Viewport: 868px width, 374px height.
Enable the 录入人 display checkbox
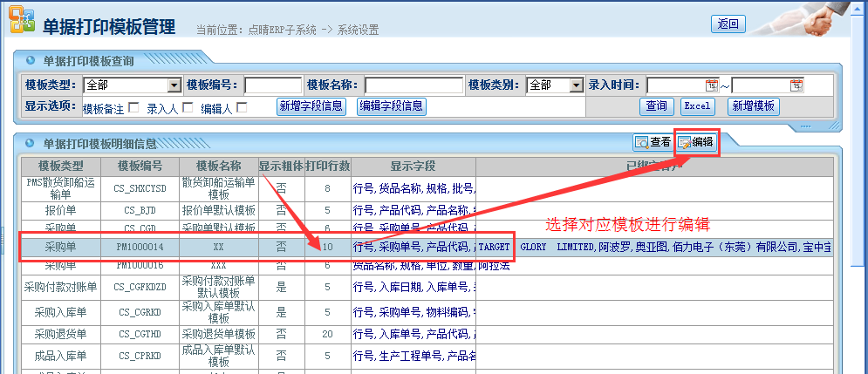click(x=187, y=107)
